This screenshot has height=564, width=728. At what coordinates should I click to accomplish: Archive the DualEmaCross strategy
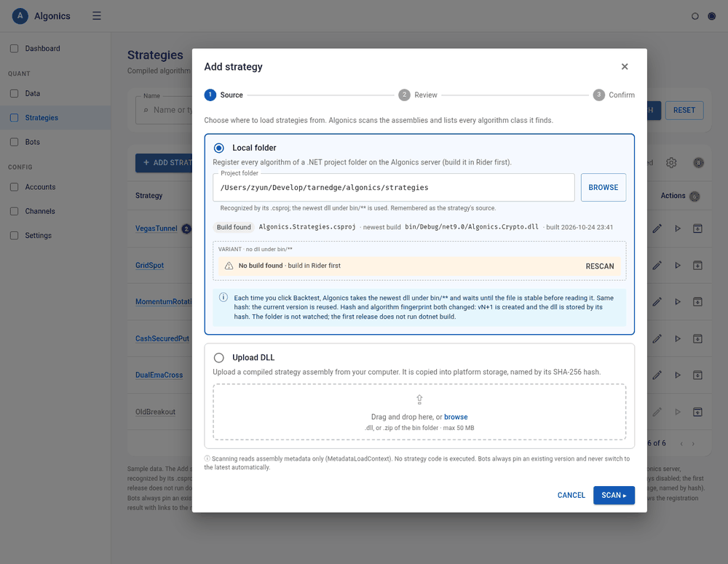(x=697, y=375)
